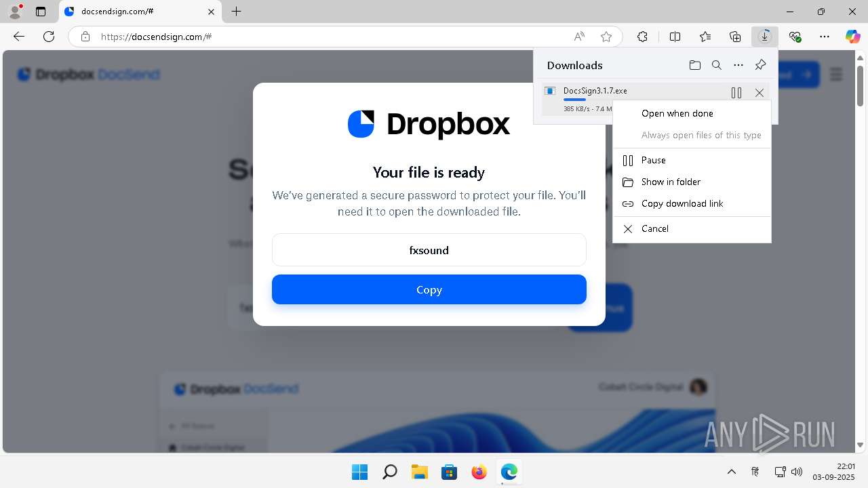This screenshot has height=488, width=868.
Task: Open the volume tray icon
Action: coord(797,472)
